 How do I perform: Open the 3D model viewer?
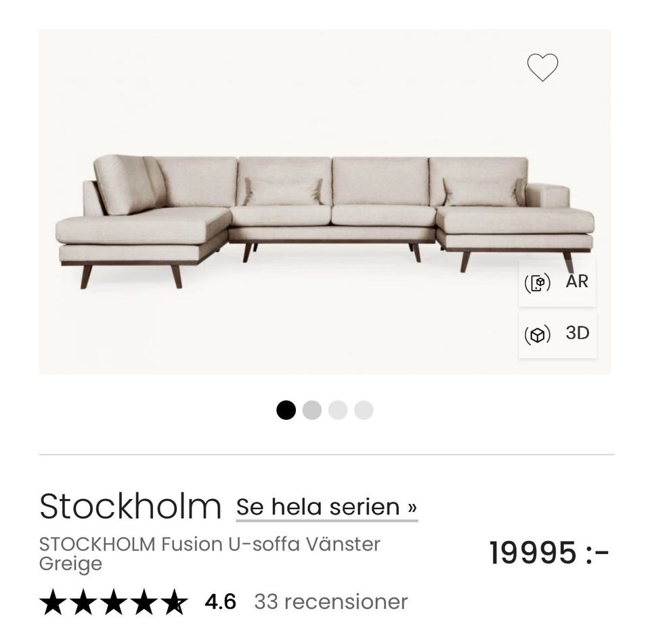(557, 333)
